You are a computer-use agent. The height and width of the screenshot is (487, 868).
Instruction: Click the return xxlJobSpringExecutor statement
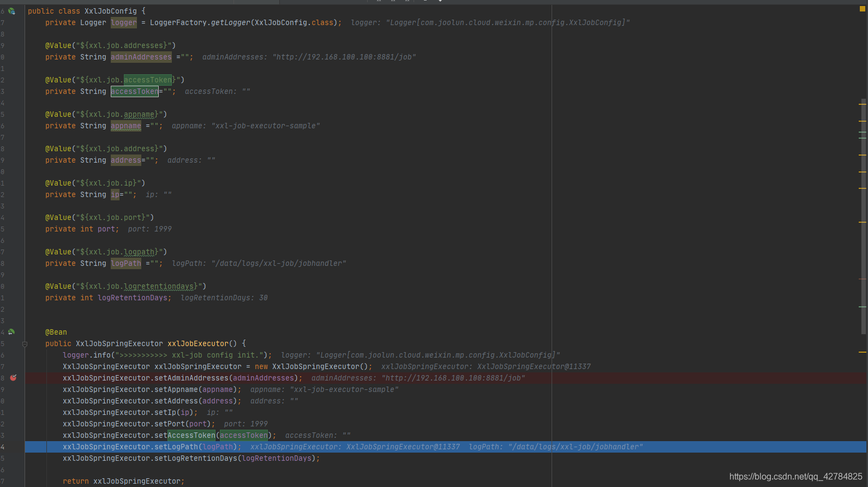pyautogui.click(x=124, y=481)
